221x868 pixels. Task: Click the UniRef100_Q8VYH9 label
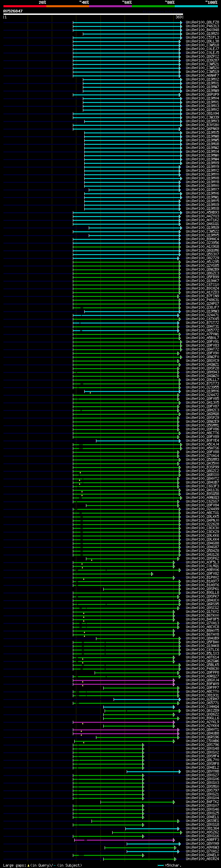tap(202, 844)
